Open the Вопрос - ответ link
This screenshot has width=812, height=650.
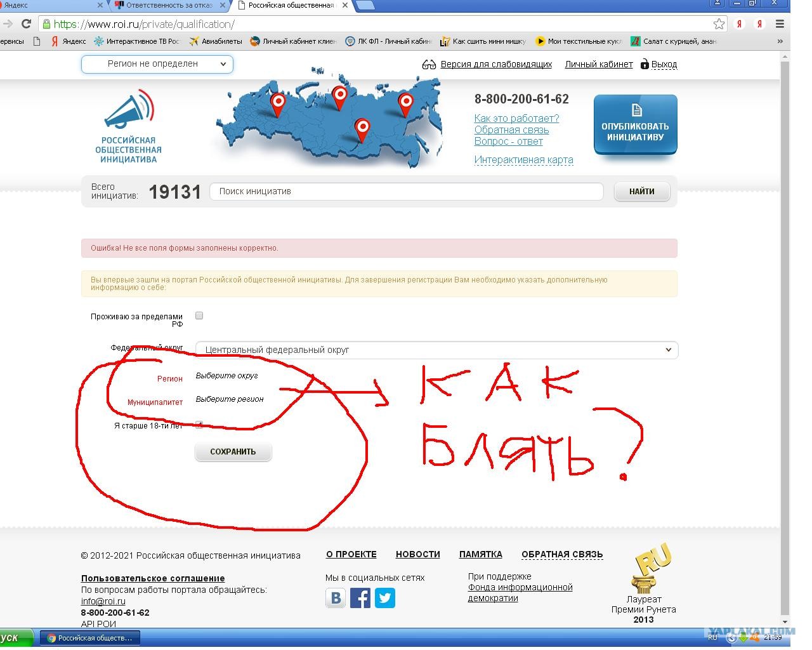[509, 141]
